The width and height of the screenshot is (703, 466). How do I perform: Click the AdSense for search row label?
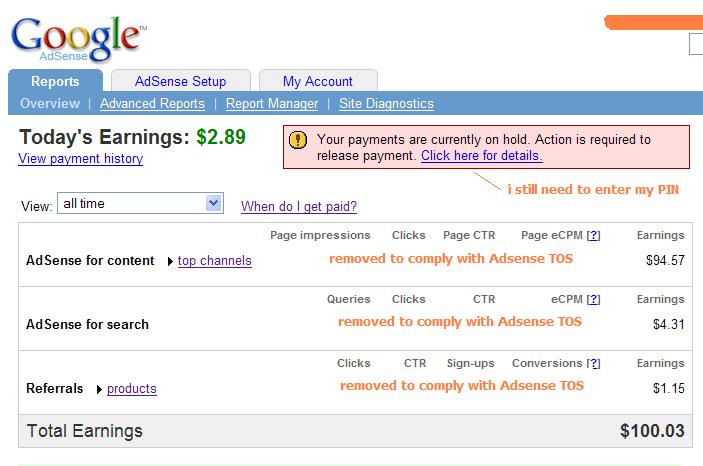[87, 324]
